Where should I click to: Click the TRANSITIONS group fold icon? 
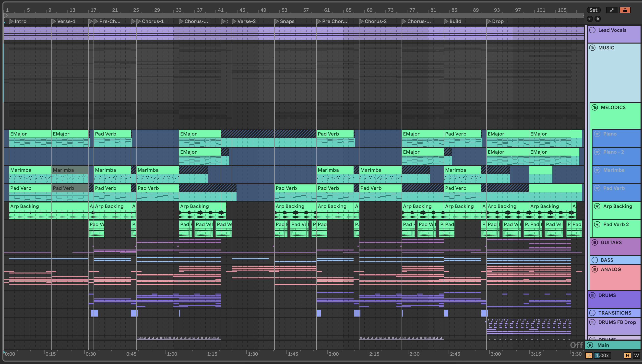tap(592, 313)
